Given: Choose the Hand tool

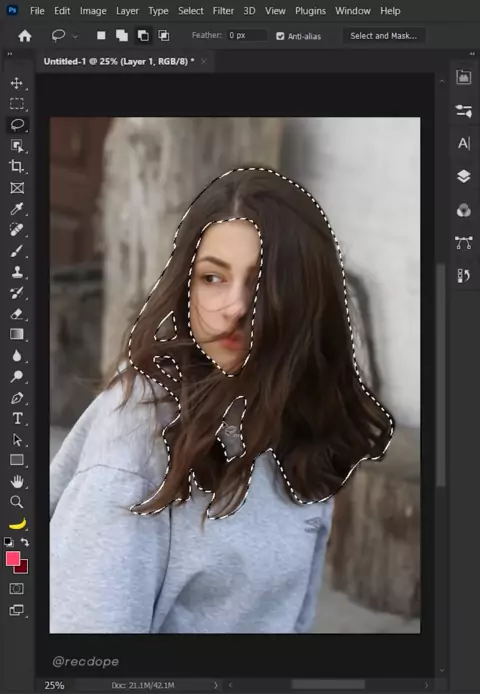Looking at the screenshot, I should pos(17,481).
